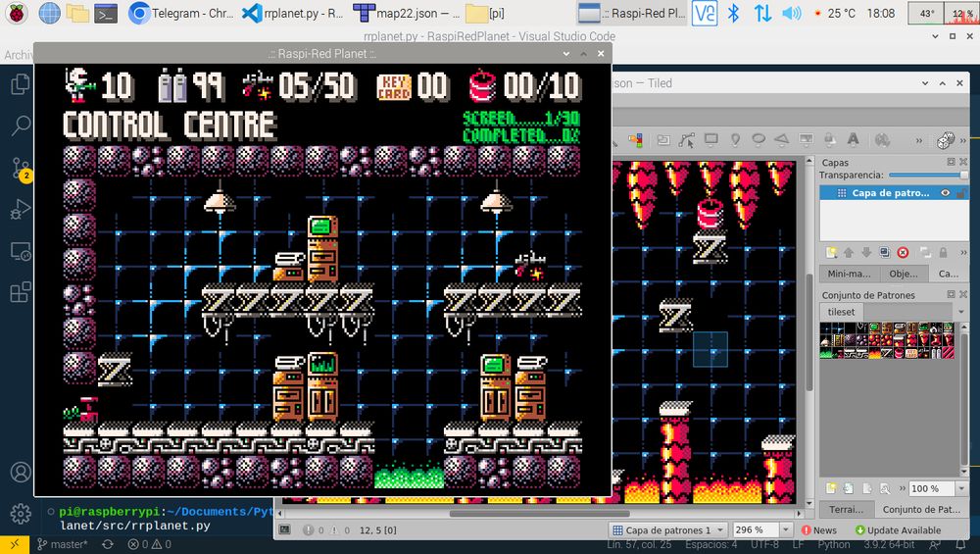Select Tiled Insert Polygon tool
980x554 pixels.
(782, 140)
